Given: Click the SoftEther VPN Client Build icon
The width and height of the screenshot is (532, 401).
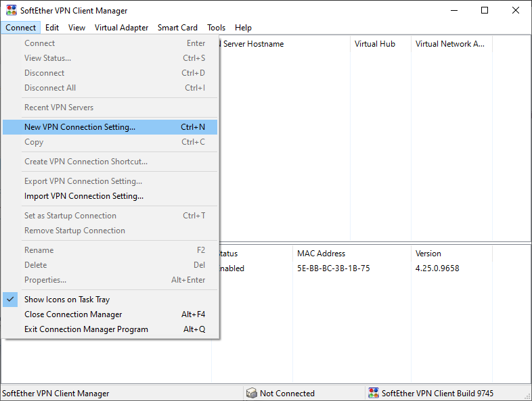Looking at the screenshot, I should coord(374,393).
